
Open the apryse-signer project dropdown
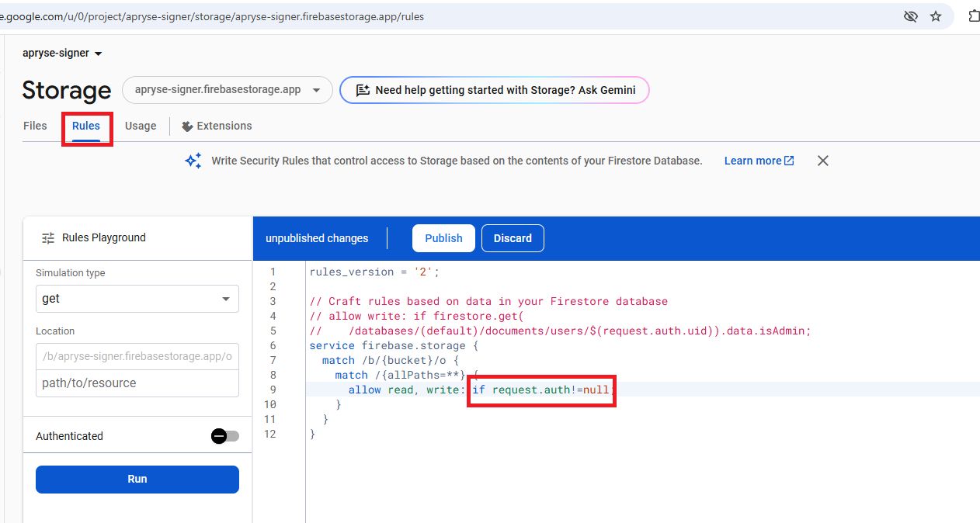(63, 54)
